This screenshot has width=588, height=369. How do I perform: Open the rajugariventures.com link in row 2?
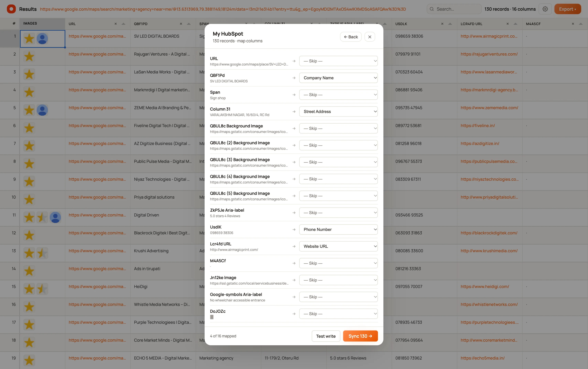coord(489,54)
